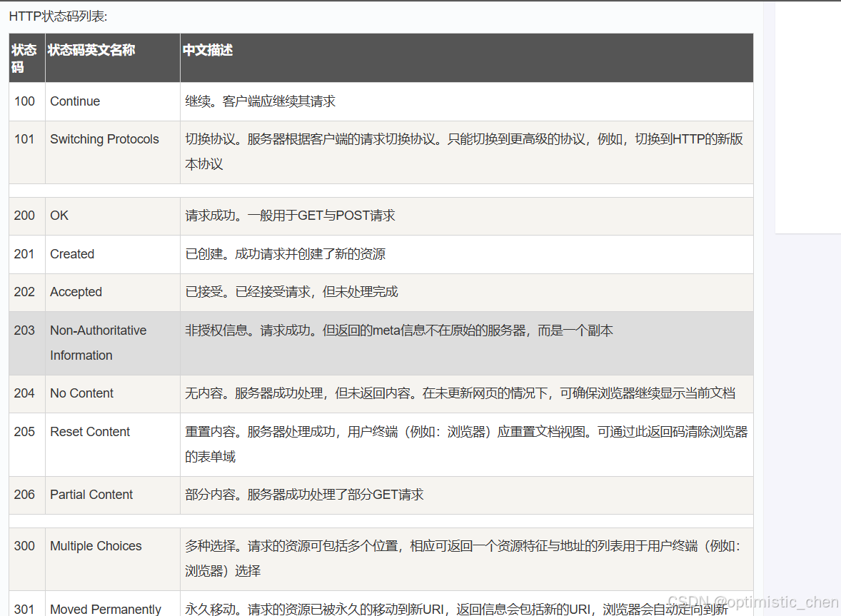Click the 'Reset Content' name cell
This screenshot has width=841, height=616.
[x=113, y=445]
